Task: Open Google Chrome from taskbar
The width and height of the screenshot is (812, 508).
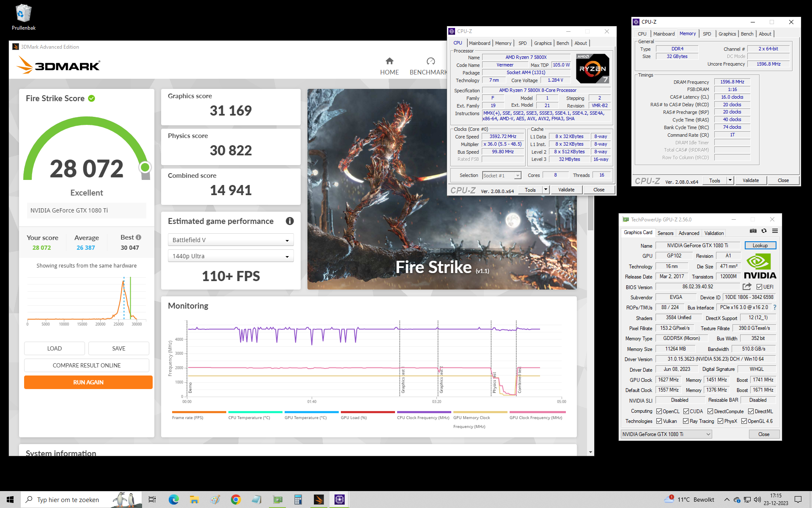Action: (x=236, y=500)
